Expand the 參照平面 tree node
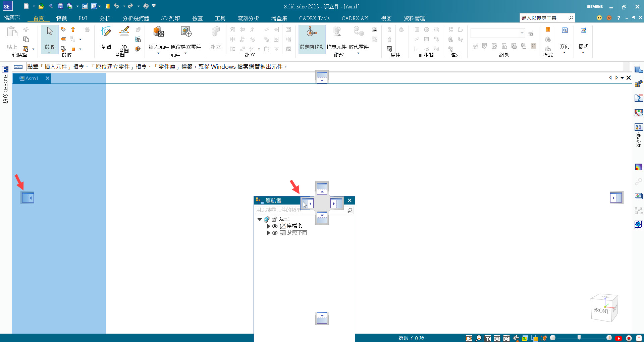 coord(268,233)
